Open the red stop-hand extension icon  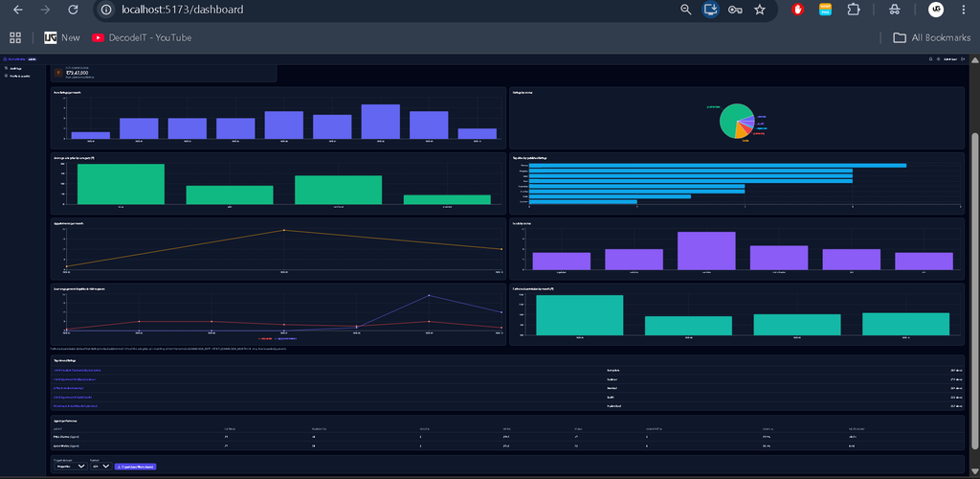797,10
